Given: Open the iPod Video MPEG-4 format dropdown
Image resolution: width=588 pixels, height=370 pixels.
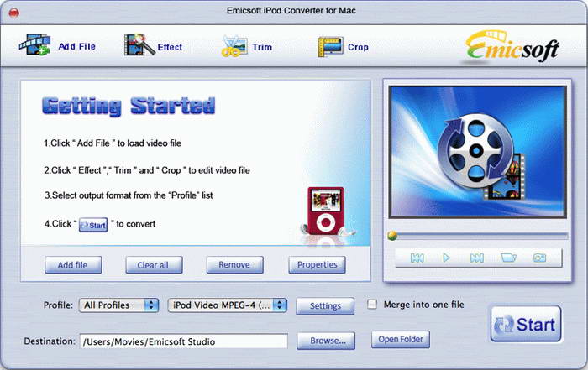Looking at the screenshot, I should [228, 305].
